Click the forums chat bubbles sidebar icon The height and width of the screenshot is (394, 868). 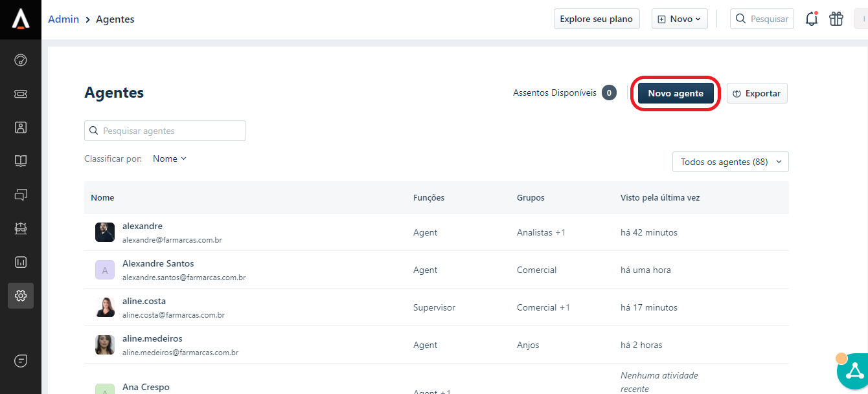[x=21, y=195]
